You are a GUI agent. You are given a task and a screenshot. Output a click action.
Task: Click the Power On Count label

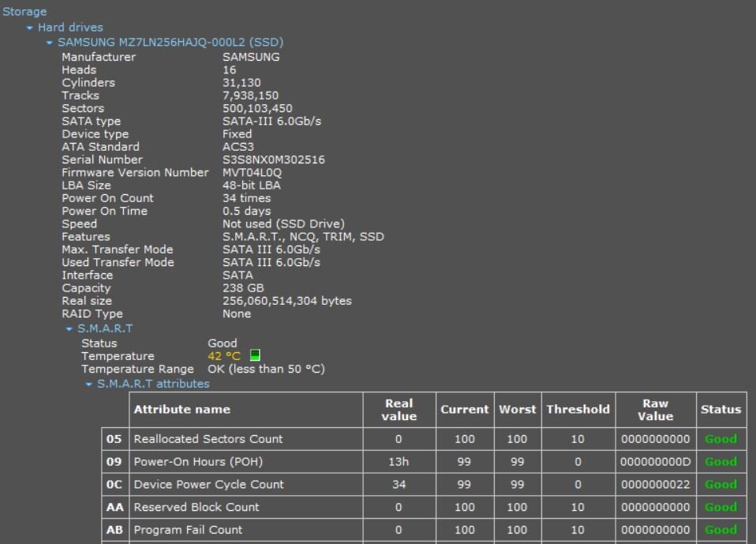[x=107, y=198]
